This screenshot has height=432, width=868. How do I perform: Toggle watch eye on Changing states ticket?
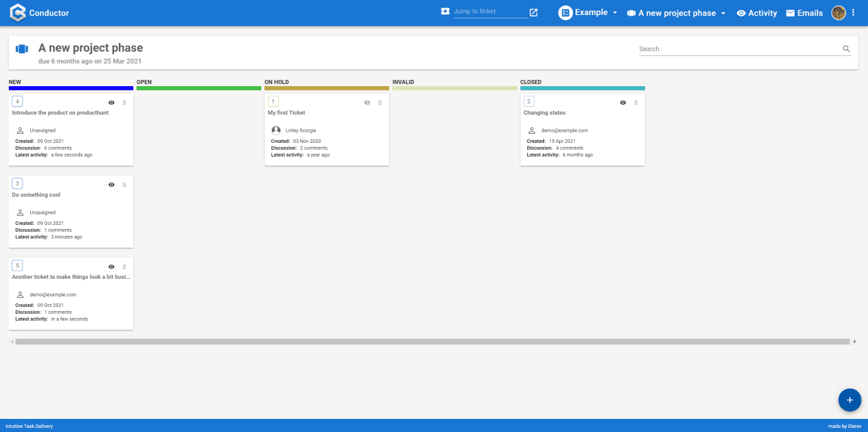pyautogui.click(x=623, y=103)
